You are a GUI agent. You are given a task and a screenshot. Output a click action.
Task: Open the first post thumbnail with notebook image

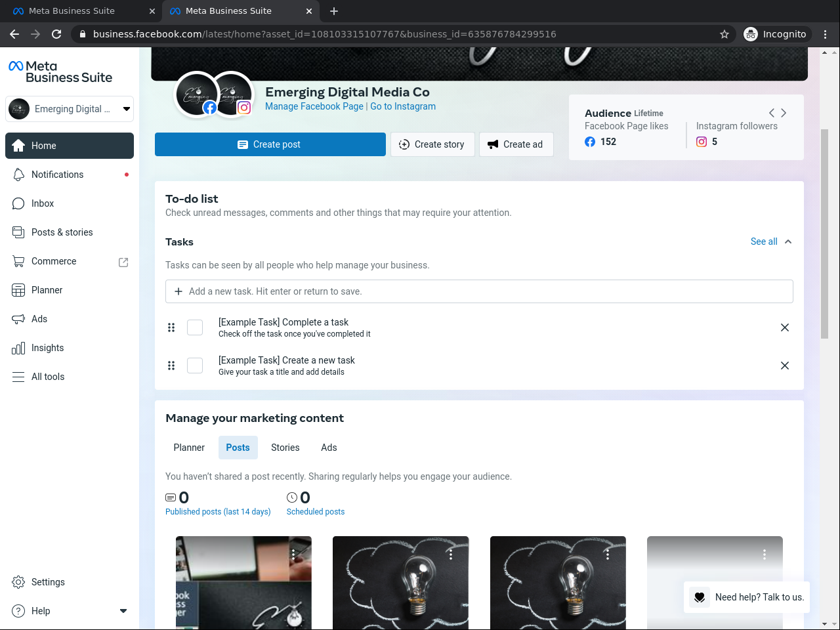point(243,583)
